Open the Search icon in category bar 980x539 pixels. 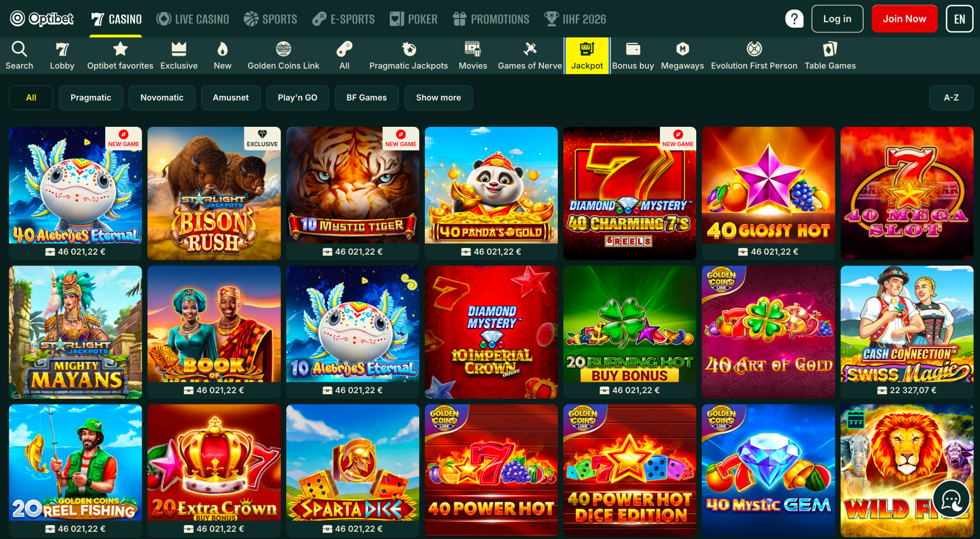pos(19,56)
